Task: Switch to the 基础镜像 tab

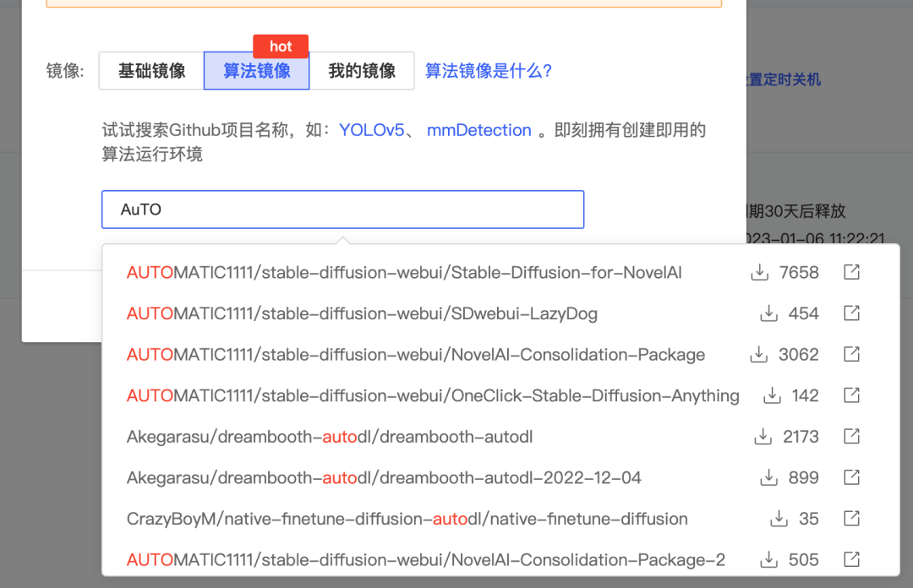Action: 150,71
